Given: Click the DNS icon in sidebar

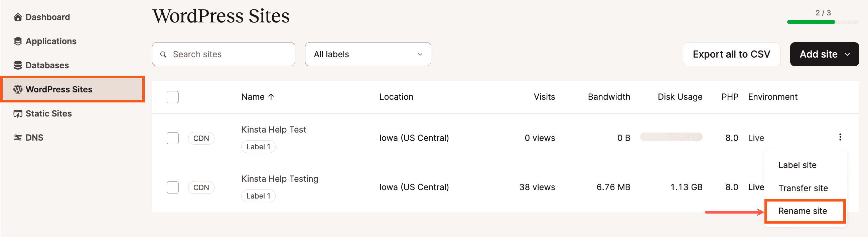Looking at the screenshot, I should click(x=18, y=137).
